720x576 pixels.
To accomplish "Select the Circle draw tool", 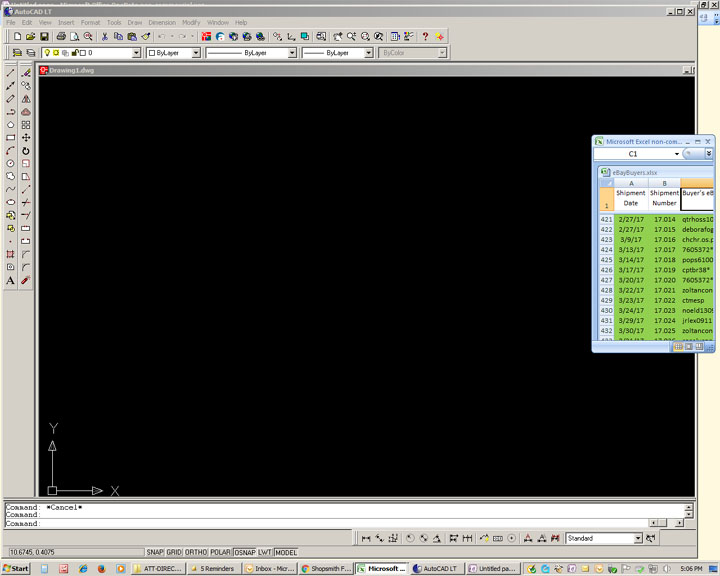I will point(11,164).
